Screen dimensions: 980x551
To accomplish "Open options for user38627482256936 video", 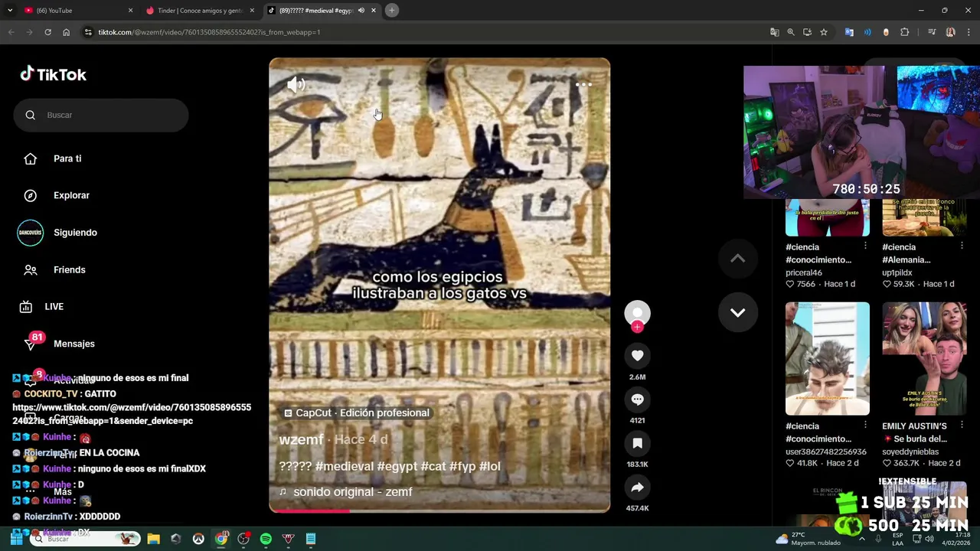I will pos(865,425).
